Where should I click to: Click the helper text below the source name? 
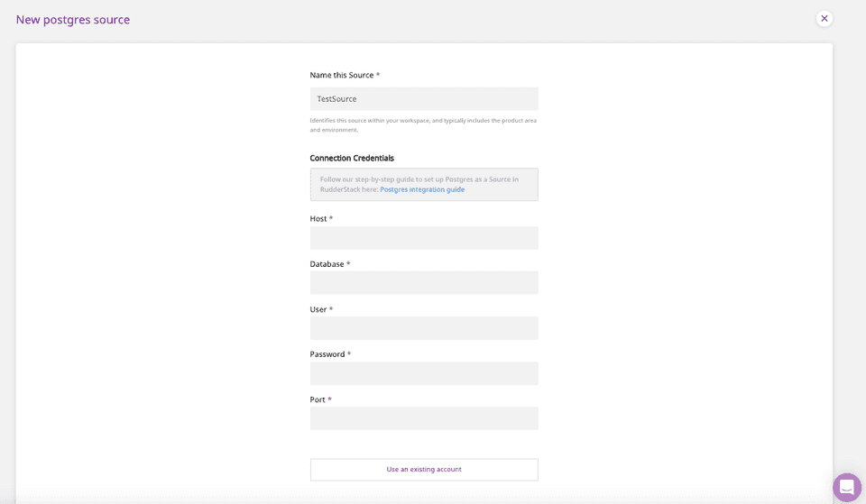(x=423, y=124)
